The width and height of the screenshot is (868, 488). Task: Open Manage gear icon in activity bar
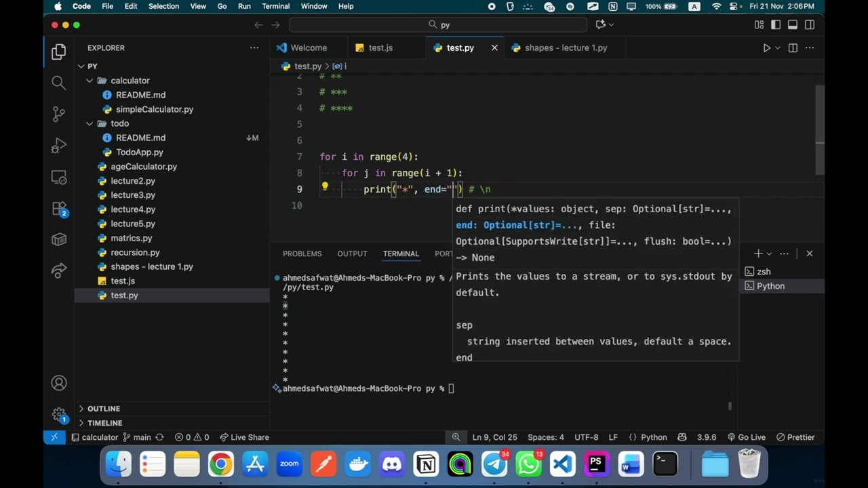[x=59, y=414]
